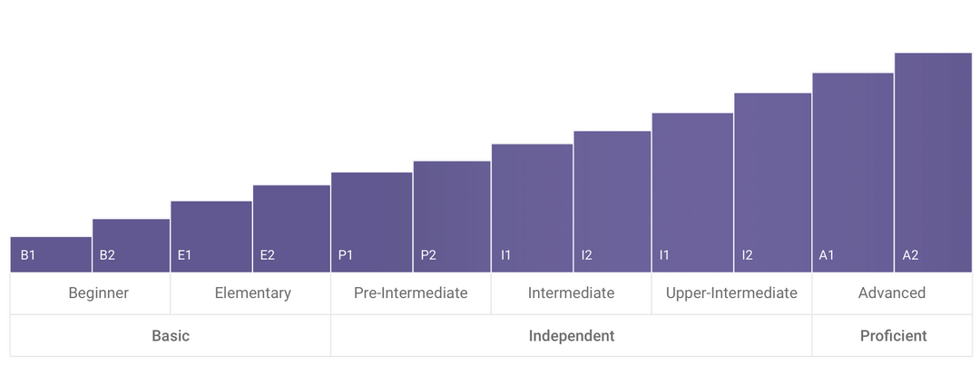
Task: Select the Elementary level cell
Action: 250,293
